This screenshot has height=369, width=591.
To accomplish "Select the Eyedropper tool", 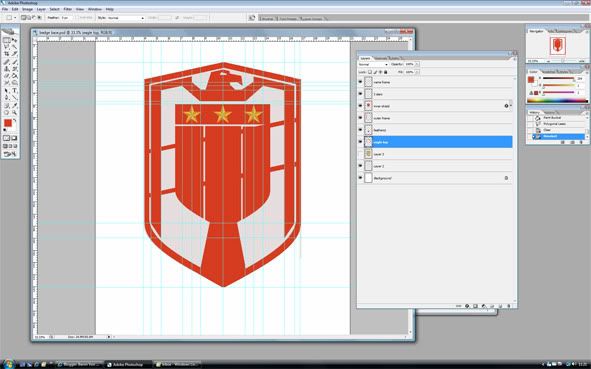I will [14, 106].
